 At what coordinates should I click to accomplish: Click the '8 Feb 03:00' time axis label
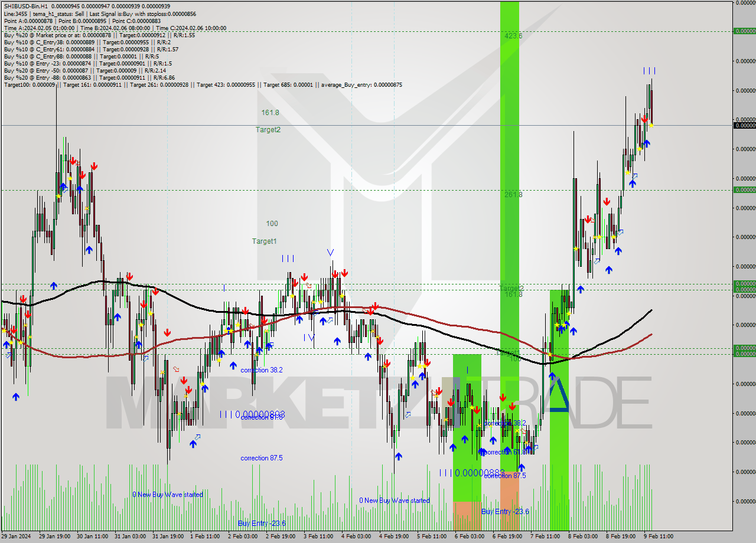coord(583,537)
